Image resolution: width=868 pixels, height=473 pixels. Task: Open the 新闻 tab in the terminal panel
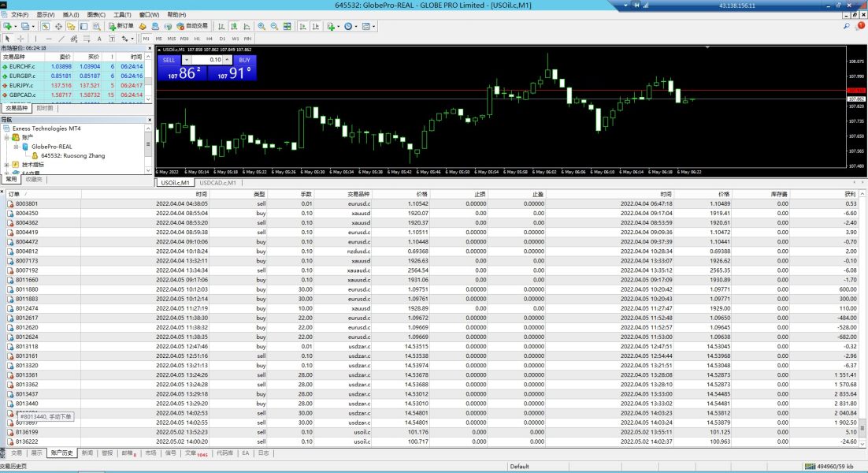click(x=87, y=453)
